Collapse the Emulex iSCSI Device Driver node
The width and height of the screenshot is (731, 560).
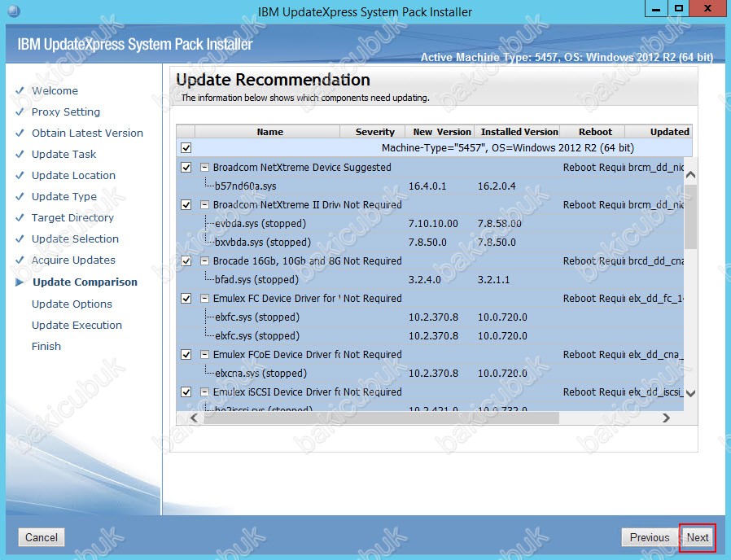point(204,392)
